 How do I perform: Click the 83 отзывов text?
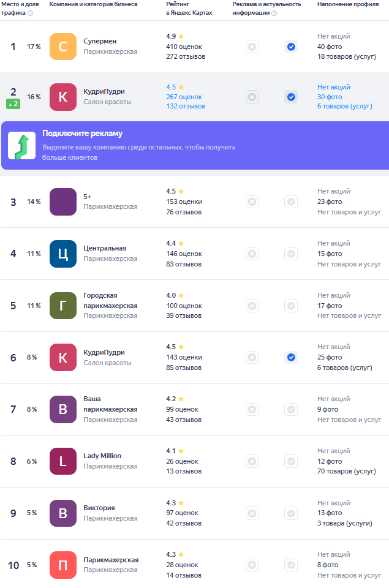coord(184,265)
